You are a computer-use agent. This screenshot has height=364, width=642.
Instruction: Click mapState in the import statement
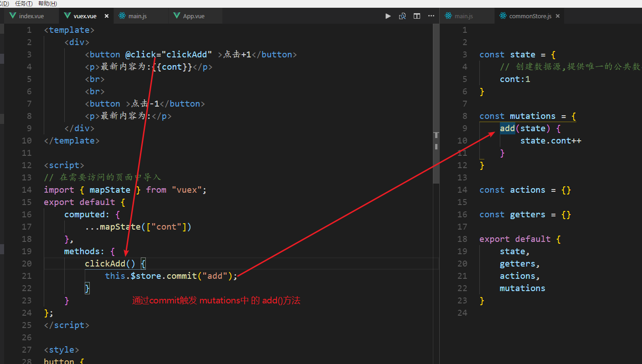coord(110,190)
